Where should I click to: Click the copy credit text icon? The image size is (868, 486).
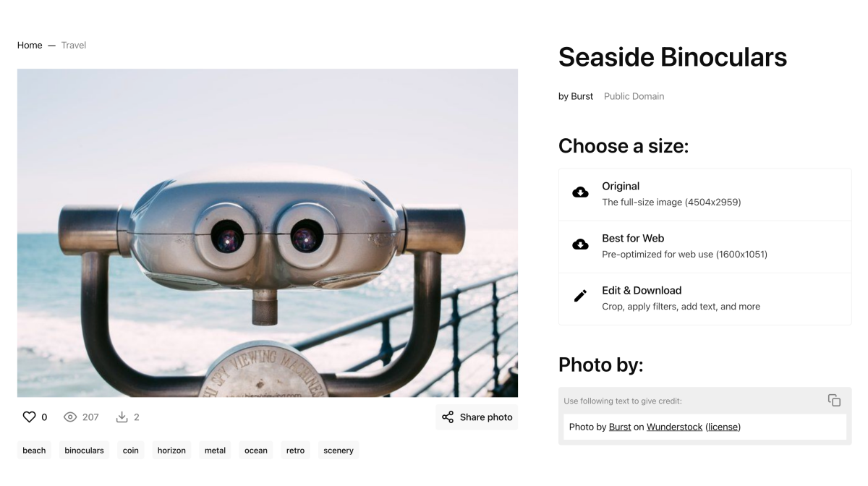pyautogui.click(x=834, y=400)
